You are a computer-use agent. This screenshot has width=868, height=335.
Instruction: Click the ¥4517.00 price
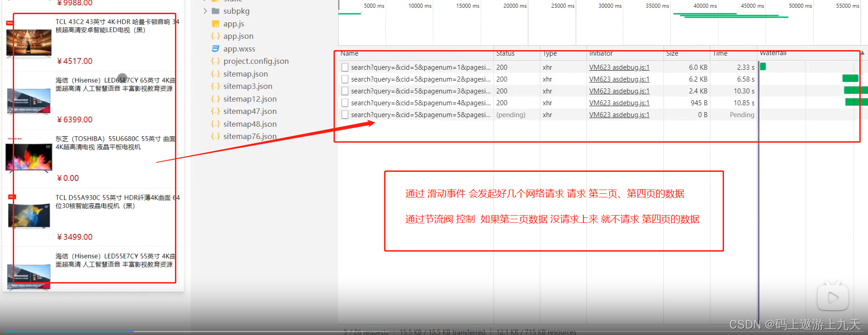(x=75, y=61)
